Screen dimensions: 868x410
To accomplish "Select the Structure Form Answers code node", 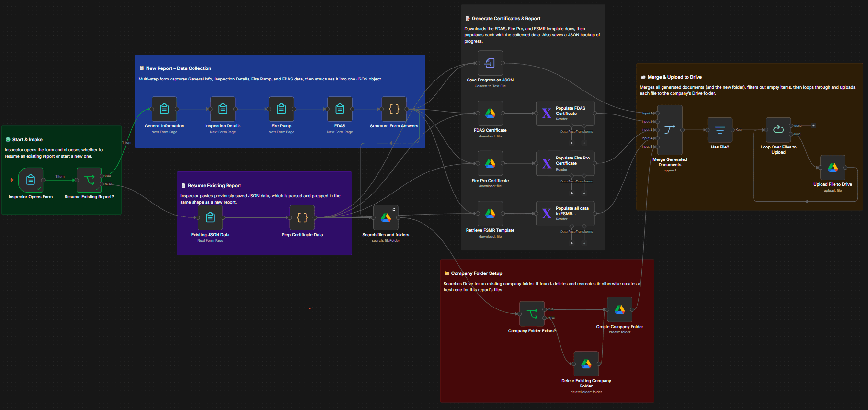I will (394, 109).
